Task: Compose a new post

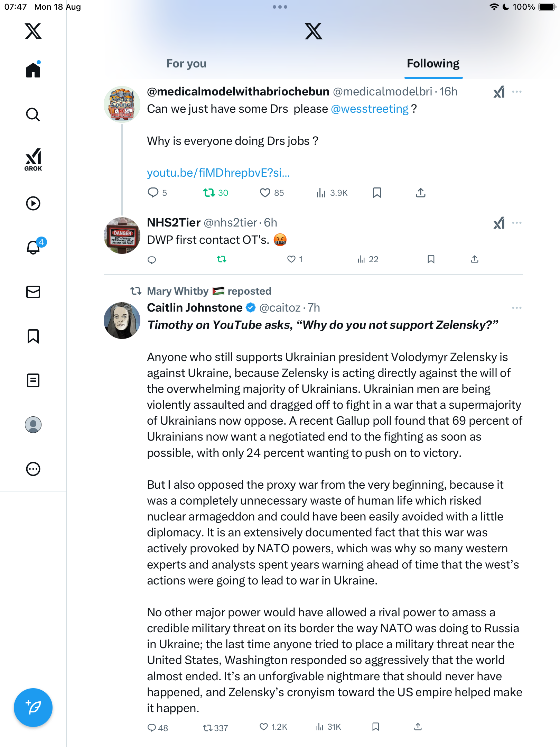Action: [x=33, y=708]
